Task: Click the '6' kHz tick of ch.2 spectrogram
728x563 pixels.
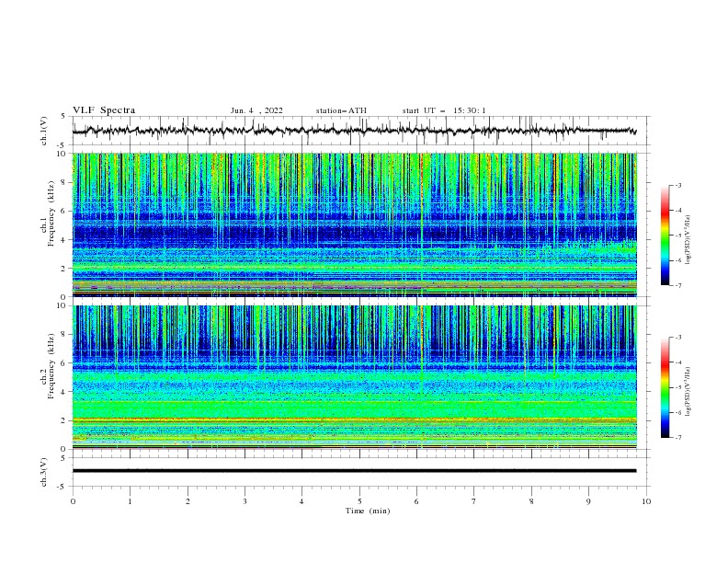Action: (x=64, y=363)
